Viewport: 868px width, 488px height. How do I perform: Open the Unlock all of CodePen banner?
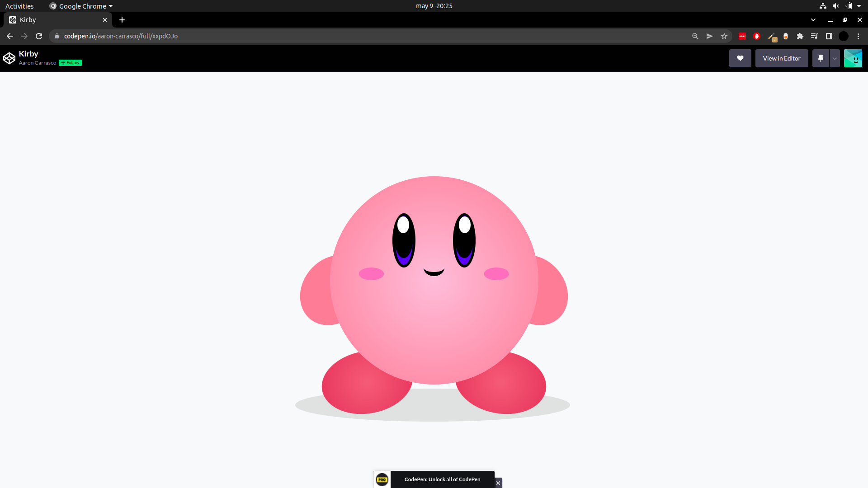pyautogui.click(x=442, y=479)
